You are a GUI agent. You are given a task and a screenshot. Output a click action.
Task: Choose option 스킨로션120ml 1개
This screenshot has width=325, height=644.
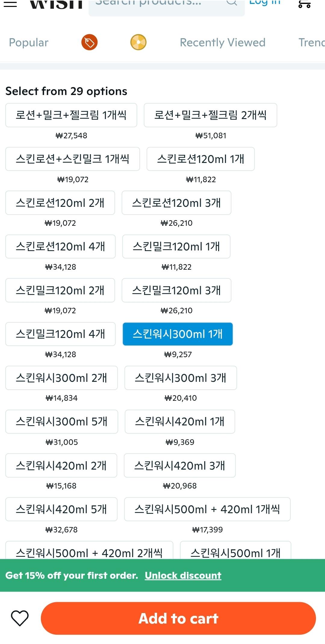(x=201, y=159)
